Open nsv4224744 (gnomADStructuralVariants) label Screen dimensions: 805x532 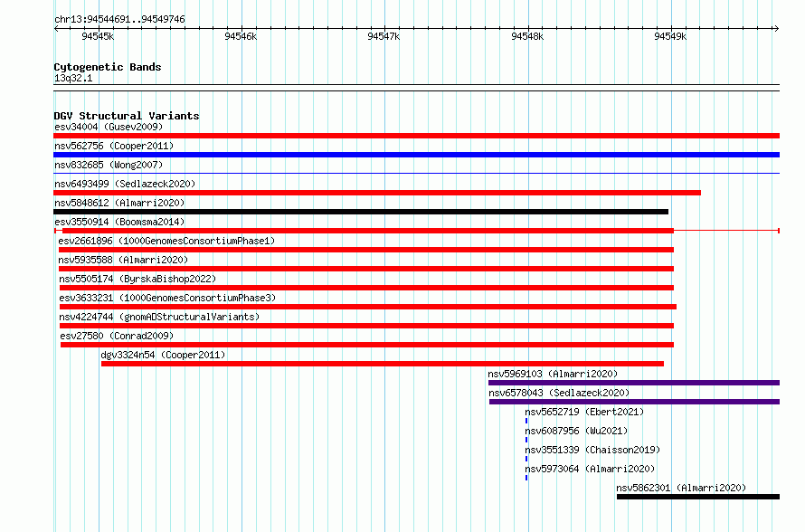(159, 317)
